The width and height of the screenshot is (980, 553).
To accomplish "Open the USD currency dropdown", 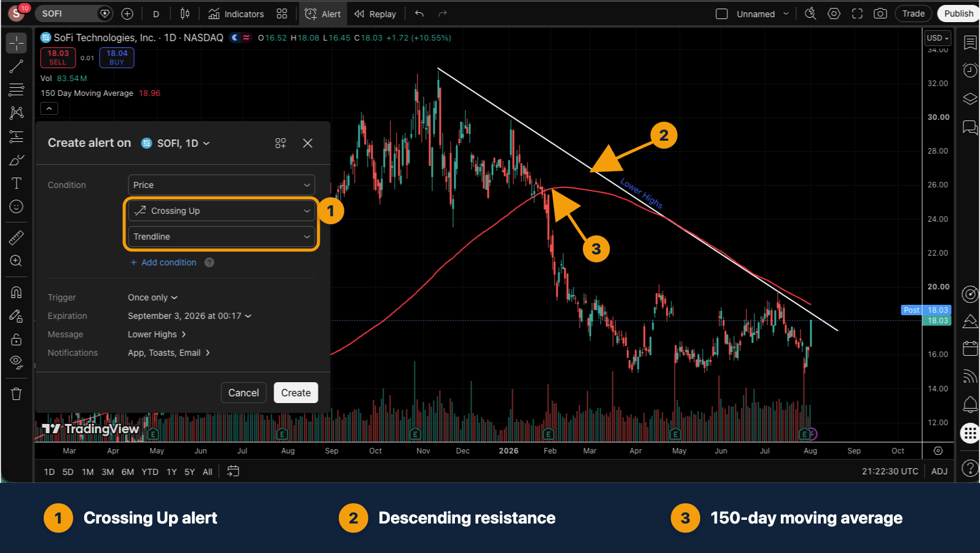I will [938, 37].
